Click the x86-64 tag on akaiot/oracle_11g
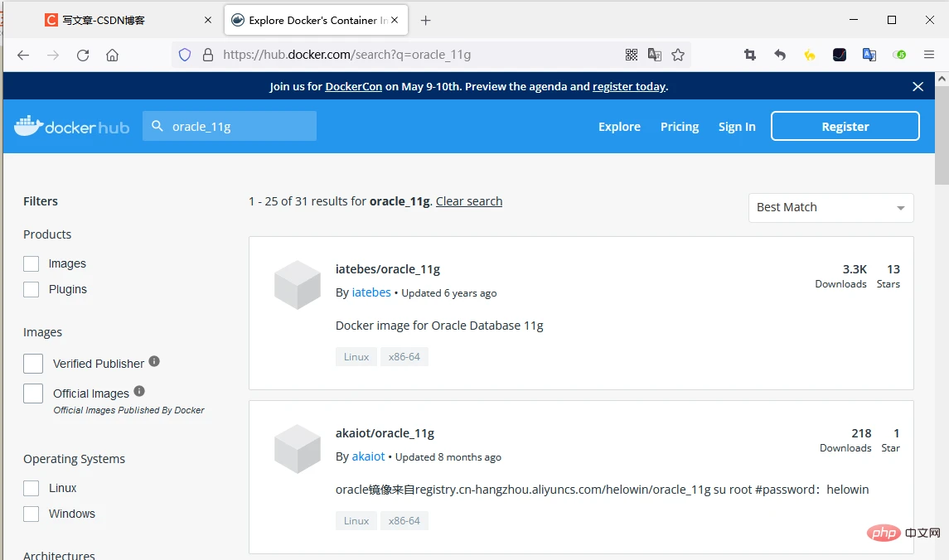The width and height of the screenshot is (949, 560). 404,521
